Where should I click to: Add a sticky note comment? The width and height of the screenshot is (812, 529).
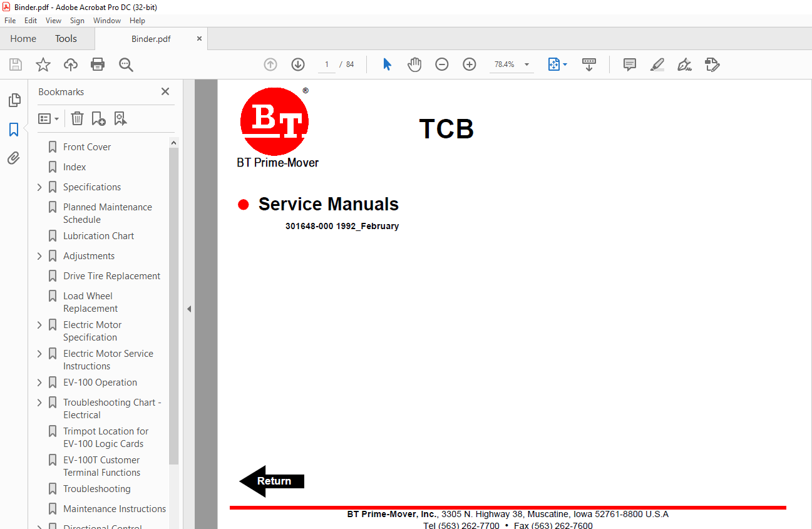(x=630, y=64)
